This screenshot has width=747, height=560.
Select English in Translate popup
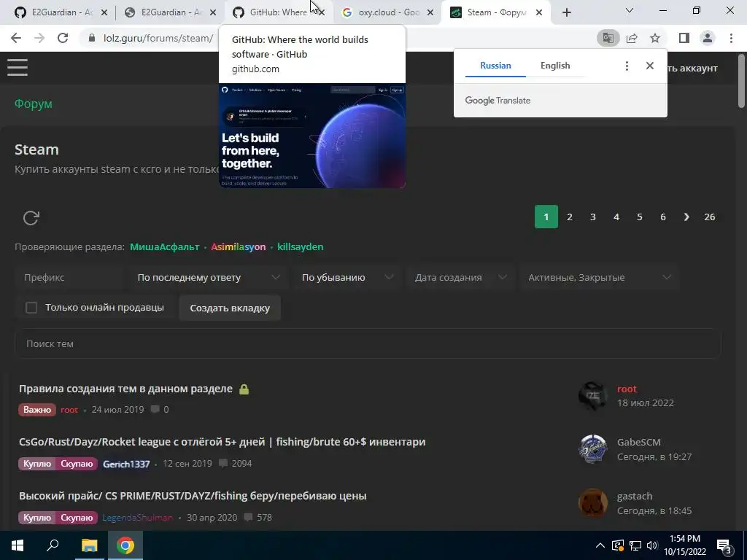pyautogui.click(x=555, y=66)
